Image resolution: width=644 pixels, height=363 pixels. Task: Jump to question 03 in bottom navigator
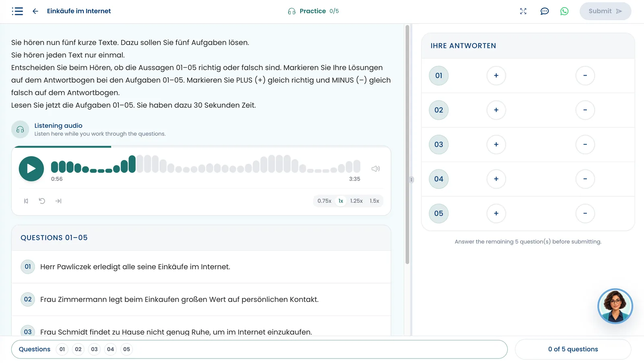(94, 349)
